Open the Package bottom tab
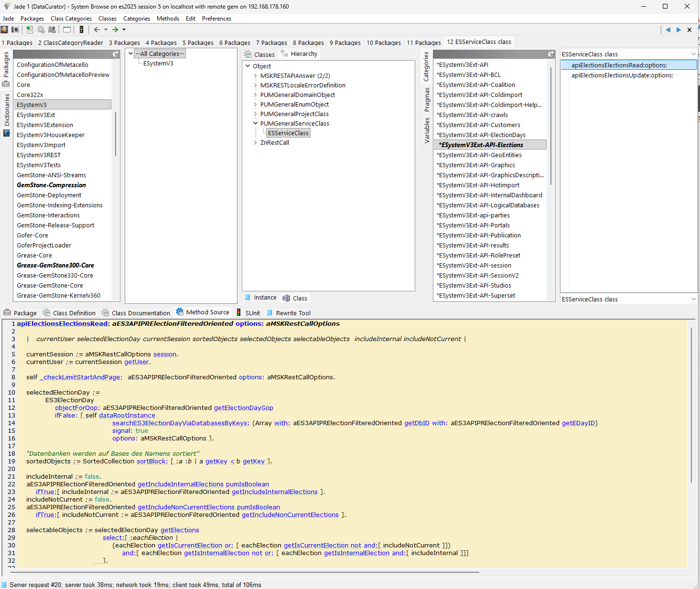 tap(20, 313)
